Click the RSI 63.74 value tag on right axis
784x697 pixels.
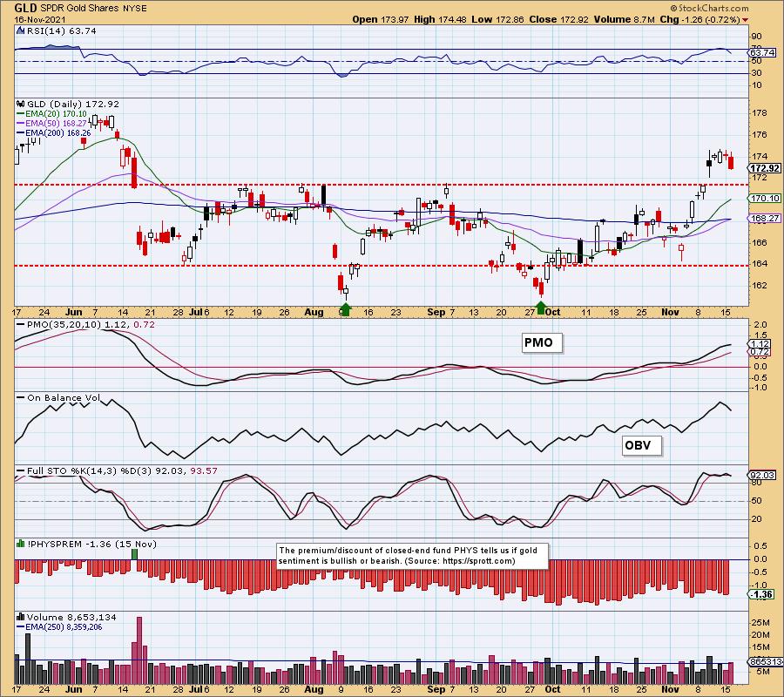[x=762, y=52]
